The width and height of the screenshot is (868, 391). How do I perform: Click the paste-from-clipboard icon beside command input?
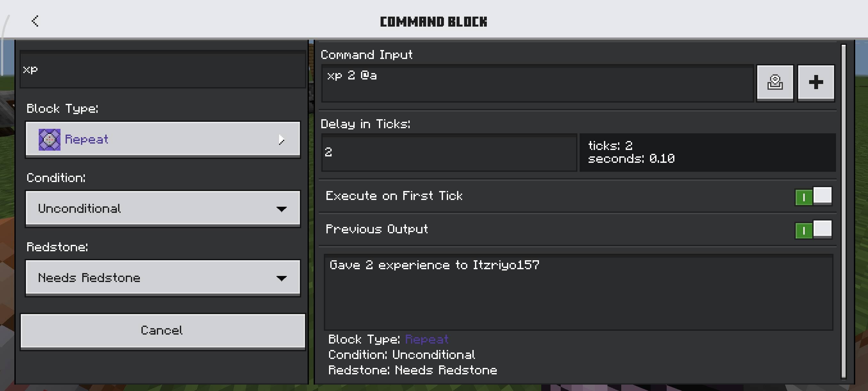pyautogui.click(x=775, y=82)
